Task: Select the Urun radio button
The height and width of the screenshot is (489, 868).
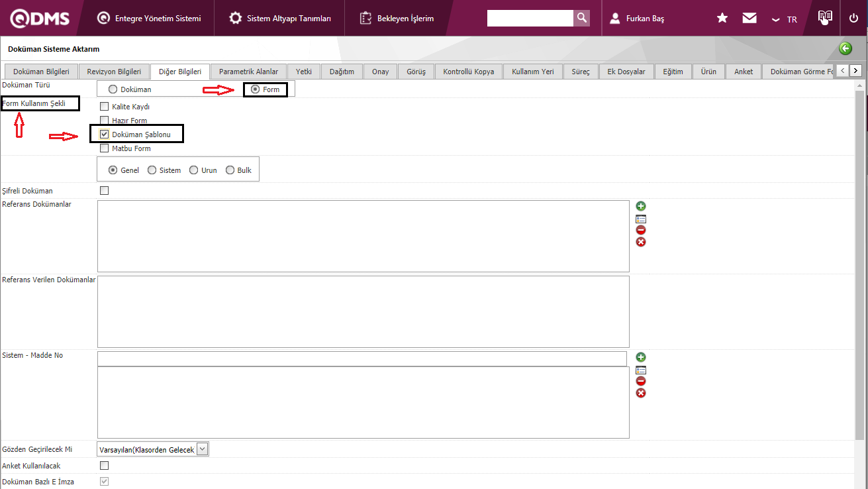Action: click(194, 170)
